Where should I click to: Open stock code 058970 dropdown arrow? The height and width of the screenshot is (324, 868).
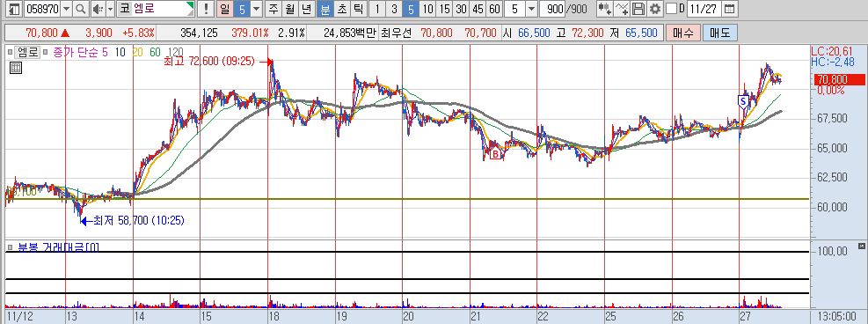(x=67, y=9)
